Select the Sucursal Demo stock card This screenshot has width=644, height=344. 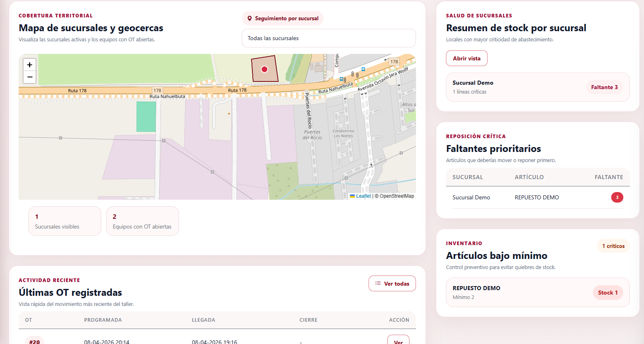(x=537, y=87)
